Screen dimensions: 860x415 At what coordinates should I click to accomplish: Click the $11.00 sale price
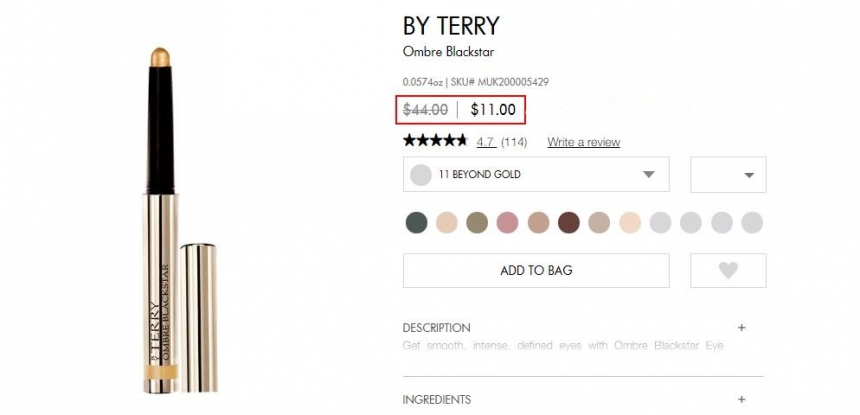493,110
